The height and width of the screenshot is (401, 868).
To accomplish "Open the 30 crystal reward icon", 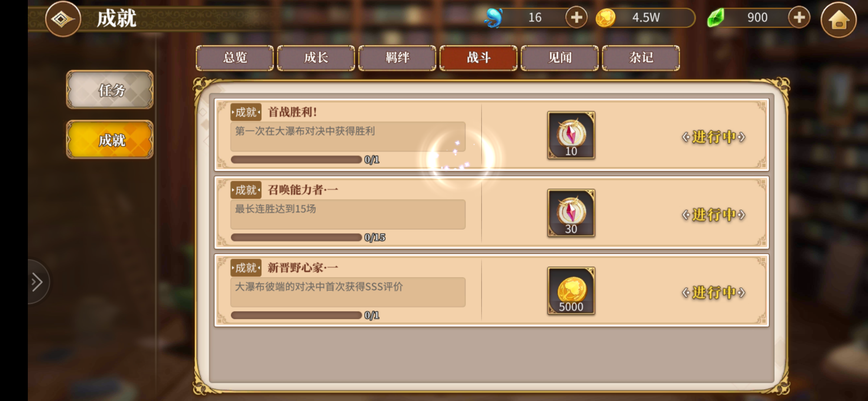I will pos(571,213).
